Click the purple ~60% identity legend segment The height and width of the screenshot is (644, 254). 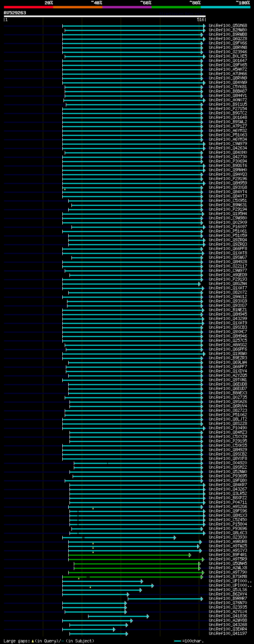[127, 7]
